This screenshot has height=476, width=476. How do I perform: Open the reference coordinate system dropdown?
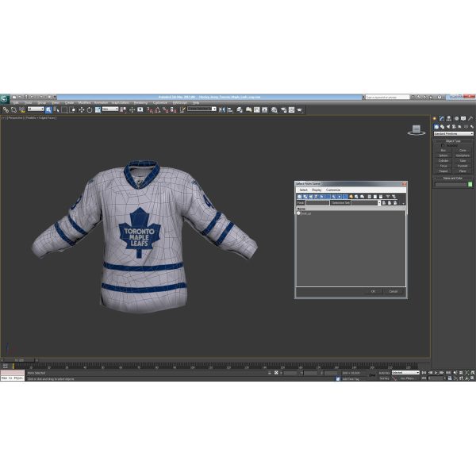coord(110,109)
